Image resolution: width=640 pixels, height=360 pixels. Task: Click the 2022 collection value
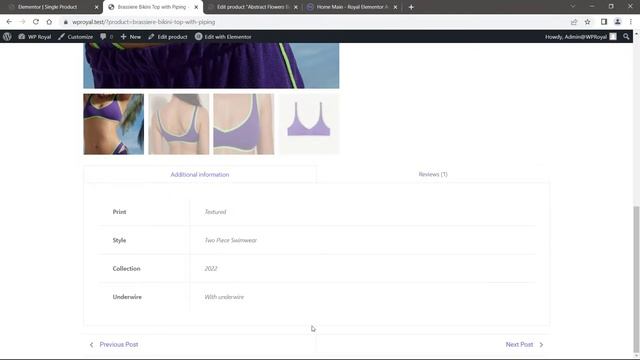[x=211, y=269]
